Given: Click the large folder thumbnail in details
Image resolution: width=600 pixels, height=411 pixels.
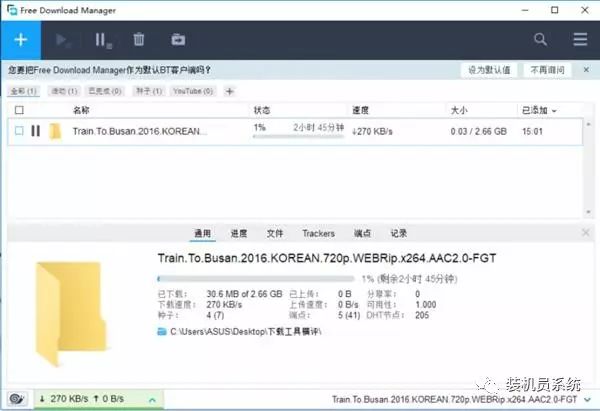Looking at the screenshot, I should click(70, 313).
